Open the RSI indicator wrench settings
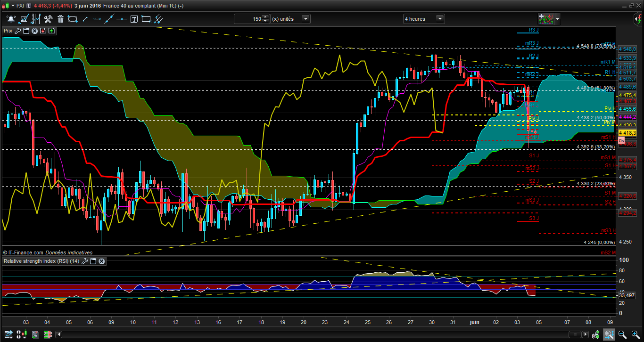 (85, 261)
